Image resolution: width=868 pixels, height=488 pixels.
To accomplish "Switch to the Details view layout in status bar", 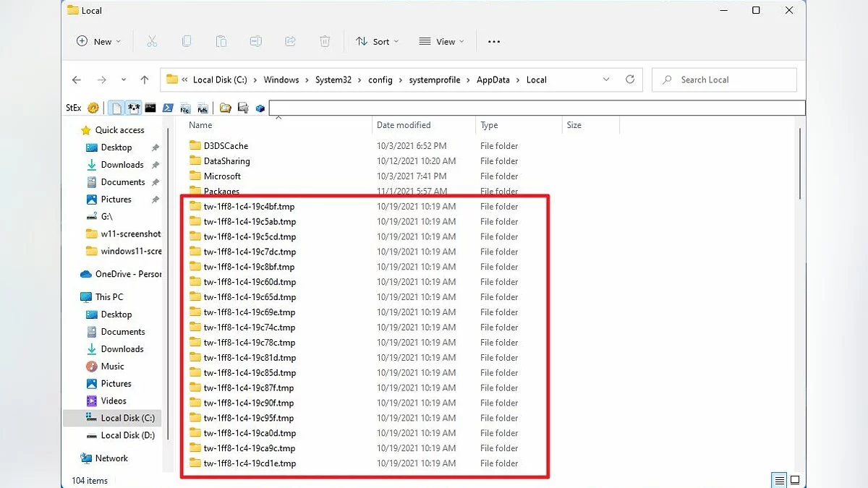I will click(779, 480).
